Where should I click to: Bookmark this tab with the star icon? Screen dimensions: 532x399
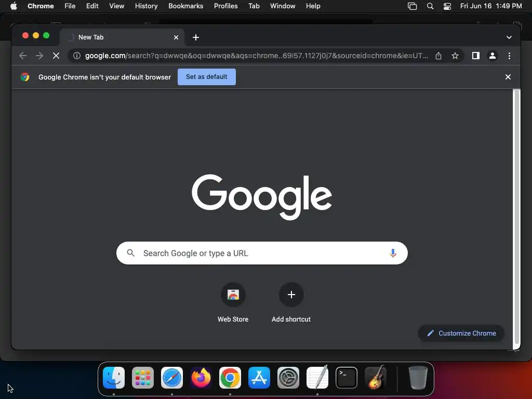pyautogui.click(x=455, y=56)
